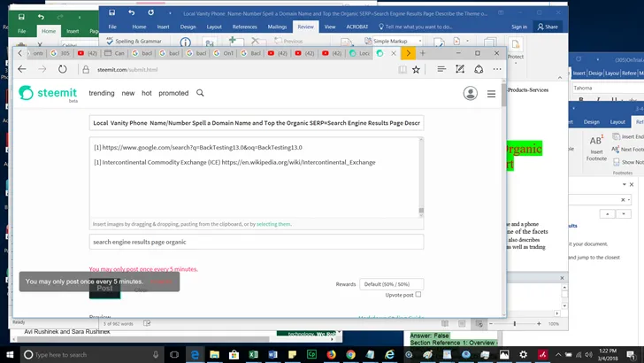Open Edge reading view book icon
The height and width of the screenshot is (363, 644).
click(402, 69)
